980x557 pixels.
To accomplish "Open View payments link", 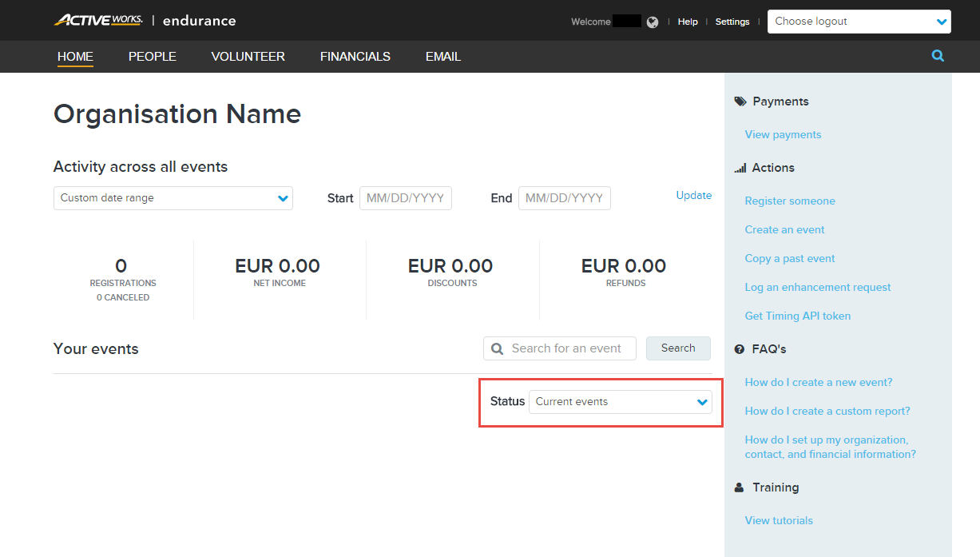I will tap(783, 135).
